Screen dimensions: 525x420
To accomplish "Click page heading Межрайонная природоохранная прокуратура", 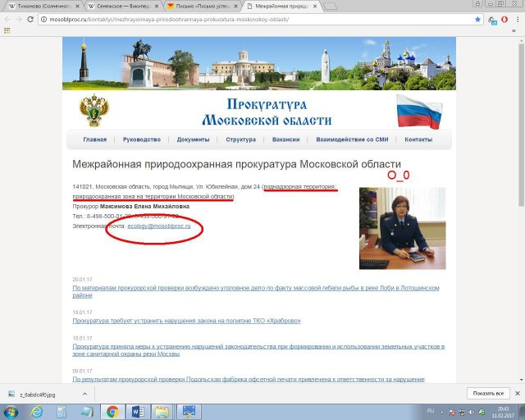I will (x=236, y=164).
